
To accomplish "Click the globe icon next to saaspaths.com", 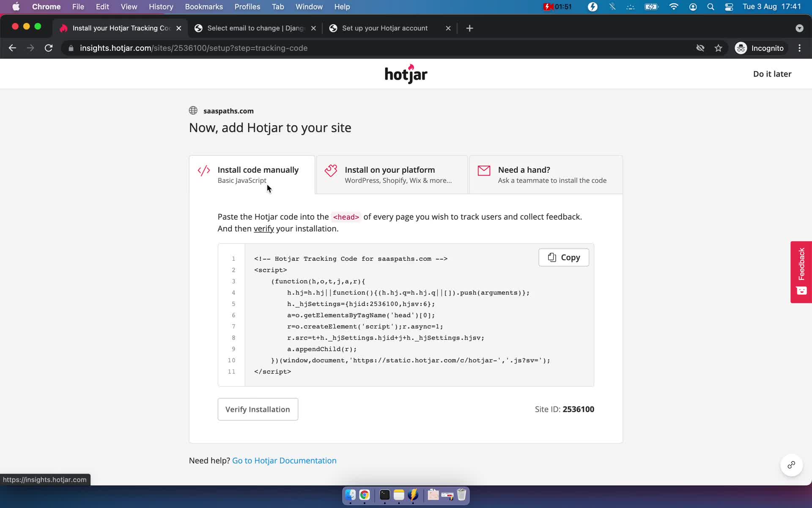I will point(194,110).
